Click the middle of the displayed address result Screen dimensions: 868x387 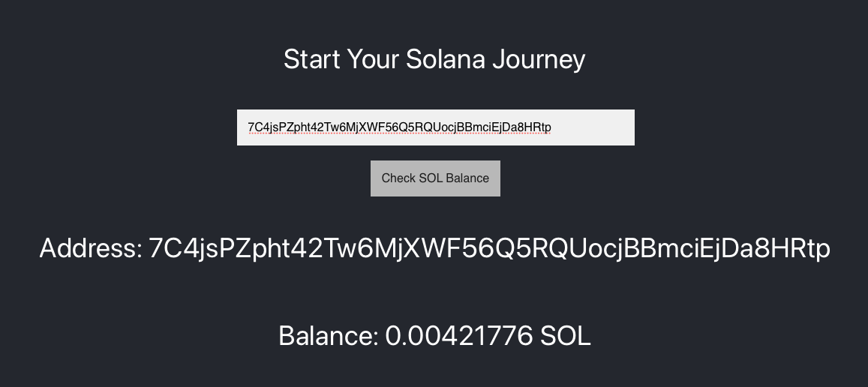[489, 248]
